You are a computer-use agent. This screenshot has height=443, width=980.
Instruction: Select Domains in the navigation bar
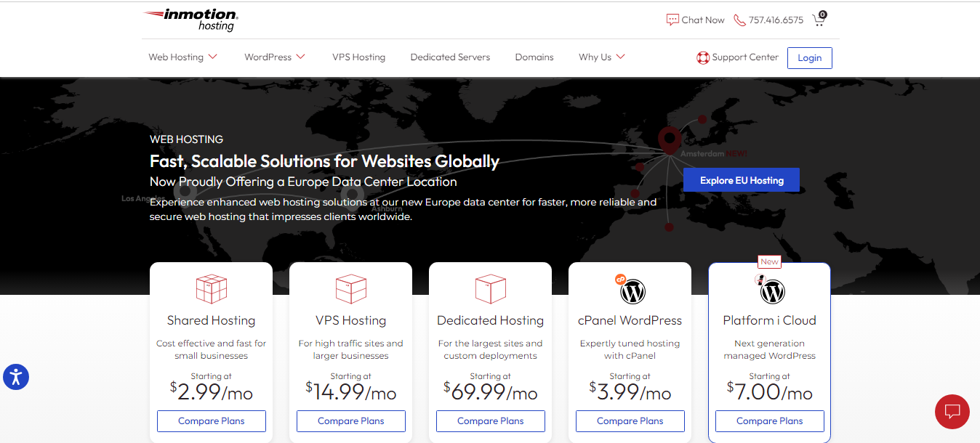tap(534, 57)
